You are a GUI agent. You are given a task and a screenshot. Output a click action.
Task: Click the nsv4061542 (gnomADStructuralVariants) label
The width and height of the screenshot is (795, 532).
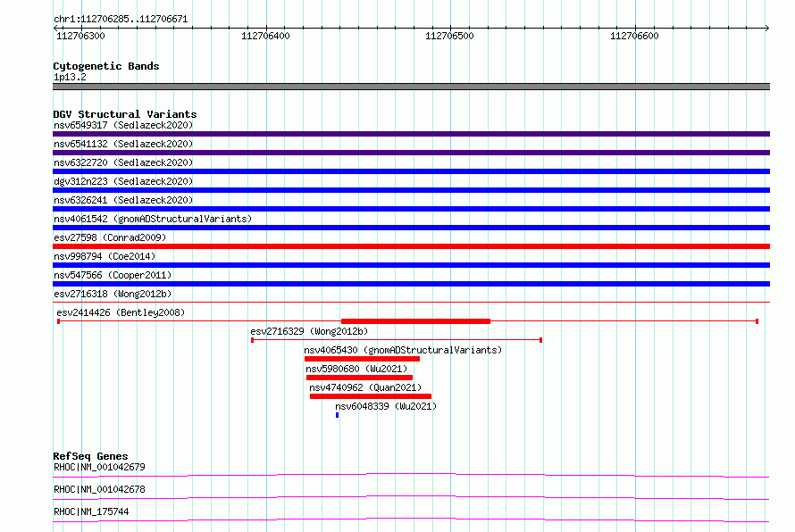(153, 219)
